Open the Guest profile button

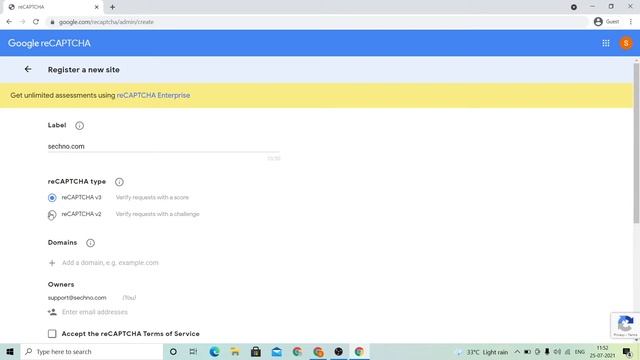(x=607, y=22)
